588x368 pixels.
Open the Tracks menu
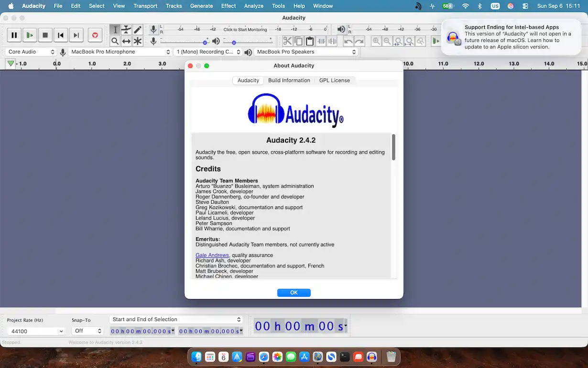pos(174,6)
